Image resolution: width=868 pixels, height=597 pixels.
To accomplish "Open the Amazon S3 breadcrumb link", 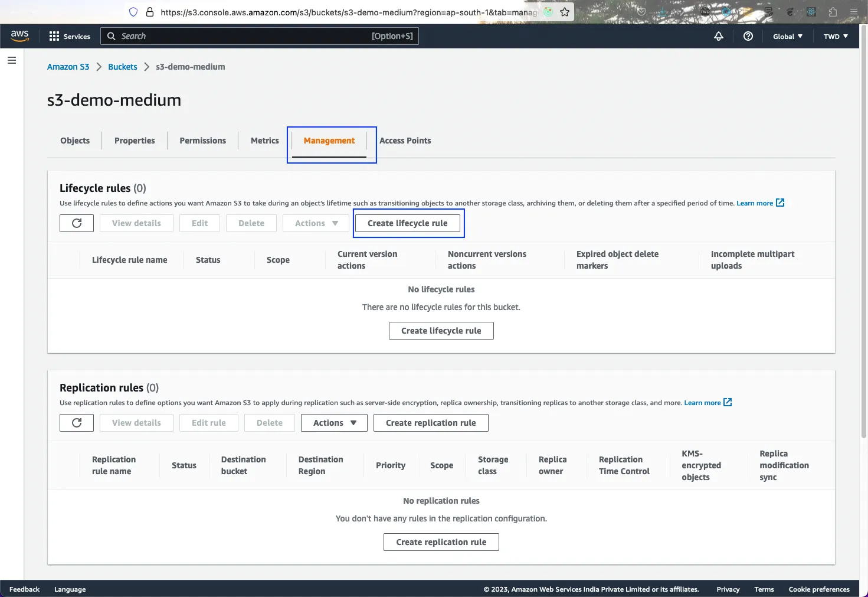I will tap(68, 67).
